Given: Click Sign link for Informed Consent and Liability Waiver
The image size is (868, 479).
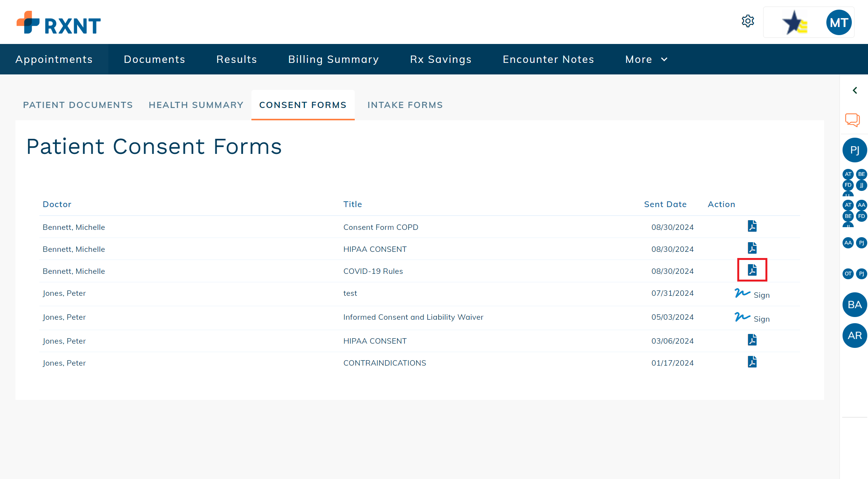Looking at the screenshot, I should (762, 319).
